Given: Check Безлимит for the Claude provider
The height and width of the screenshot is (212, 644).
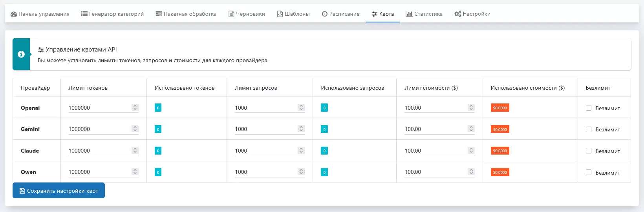Looking at the screenshot, I should tap(589, 151).
